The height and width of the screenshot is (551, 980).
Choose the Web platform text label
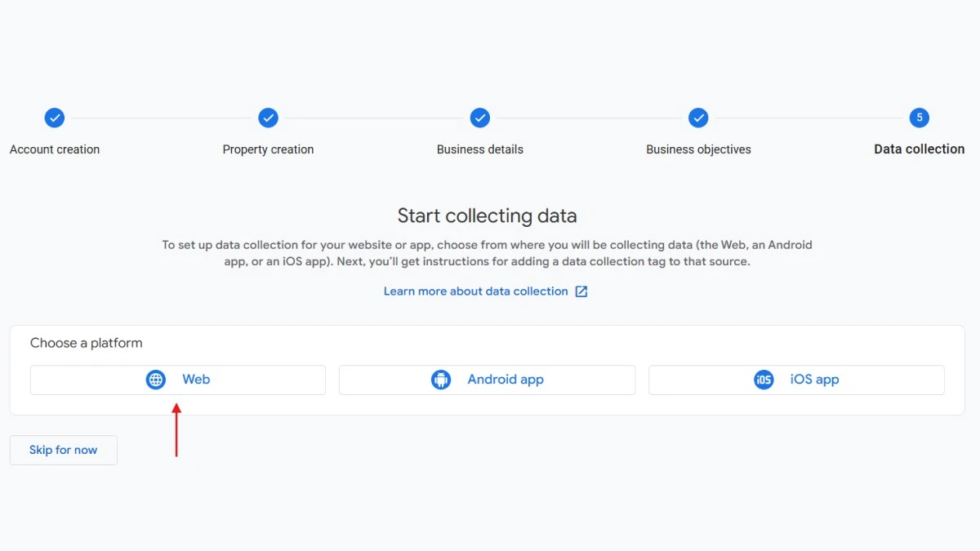pos(196,380)
